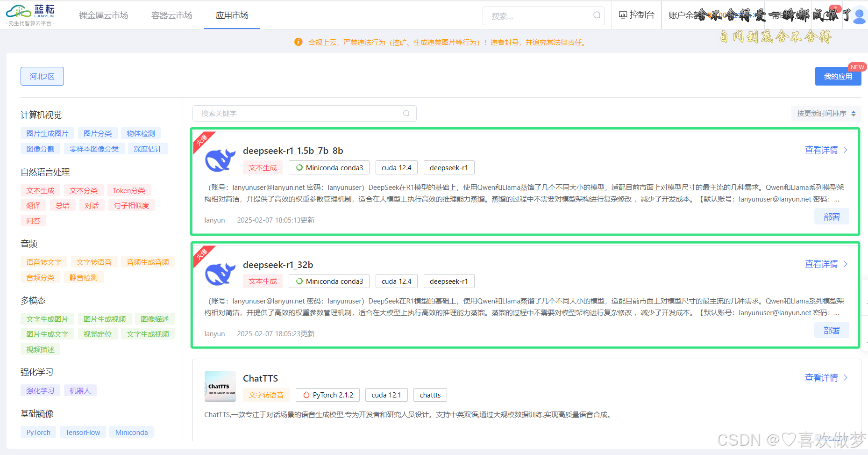This screenshot has width=868, height=455.
Task: Filter by 文字生成图片 tag
Action: pyautogui.click(x=47, y=319)
